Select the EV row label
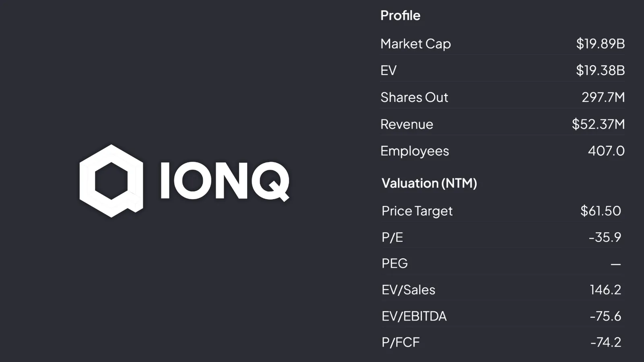Image resolution: width=644 pixels, height=362 pixels. point(388,70)
